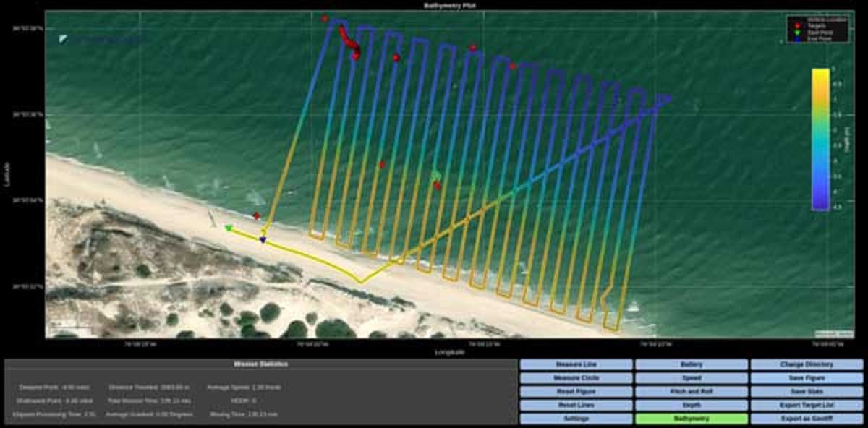Click the End Point entry in the legend
The image size is (868, 428).
click(x=797, y=38)
